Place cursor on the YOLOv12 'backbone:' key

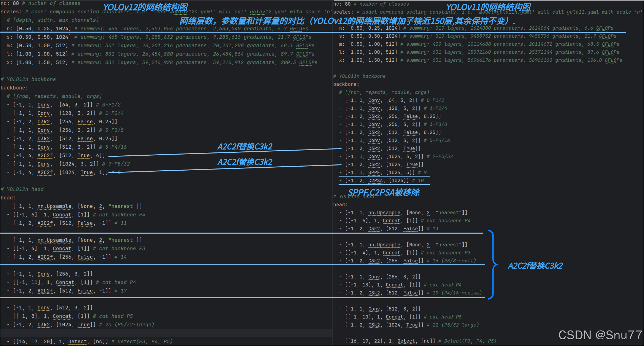(x=14, y=88)
